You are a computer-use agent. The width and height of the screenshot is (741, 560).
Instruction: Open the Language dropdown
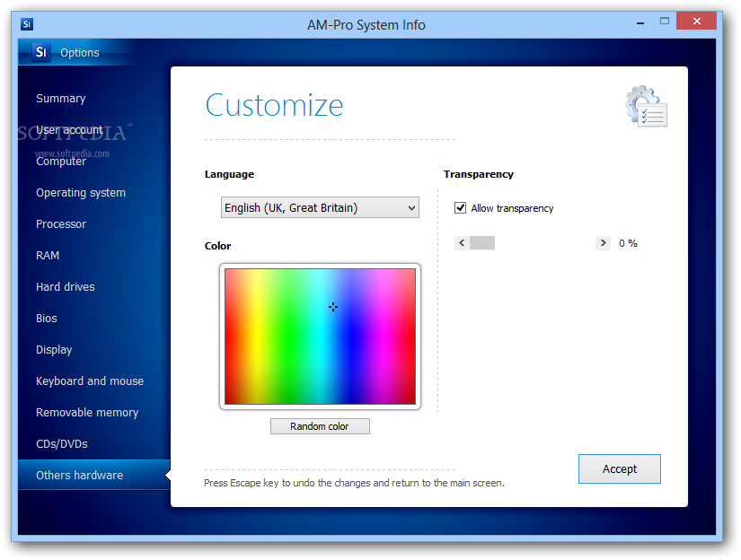pyautogui.click(x=320, y=208)
